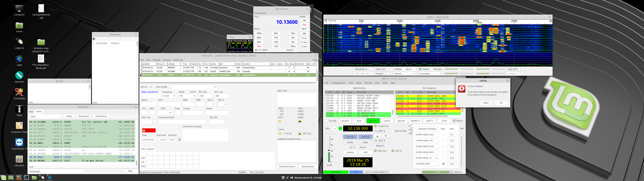Open the volume icon in system tray
Viewport: 644px width, 181px height.
tap(291, 178)
